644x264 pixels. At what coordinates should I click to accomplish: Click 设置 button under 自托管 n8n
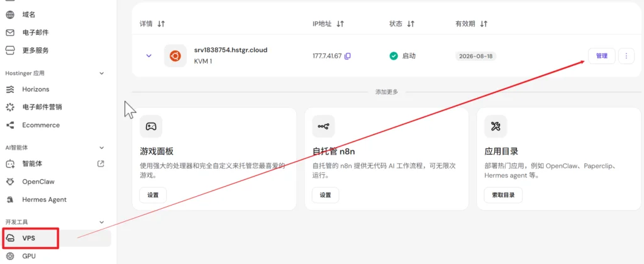(325, 195)
